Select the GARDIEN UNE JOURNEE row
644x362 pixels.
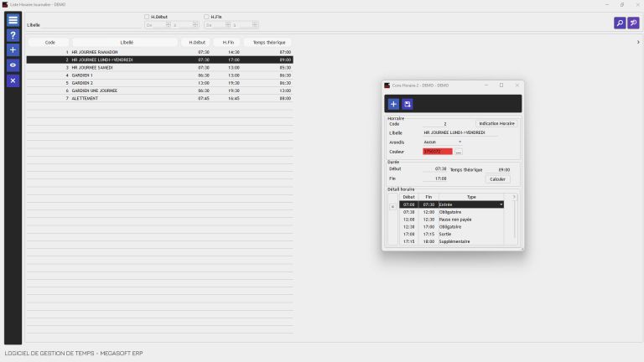click(160, 90)
